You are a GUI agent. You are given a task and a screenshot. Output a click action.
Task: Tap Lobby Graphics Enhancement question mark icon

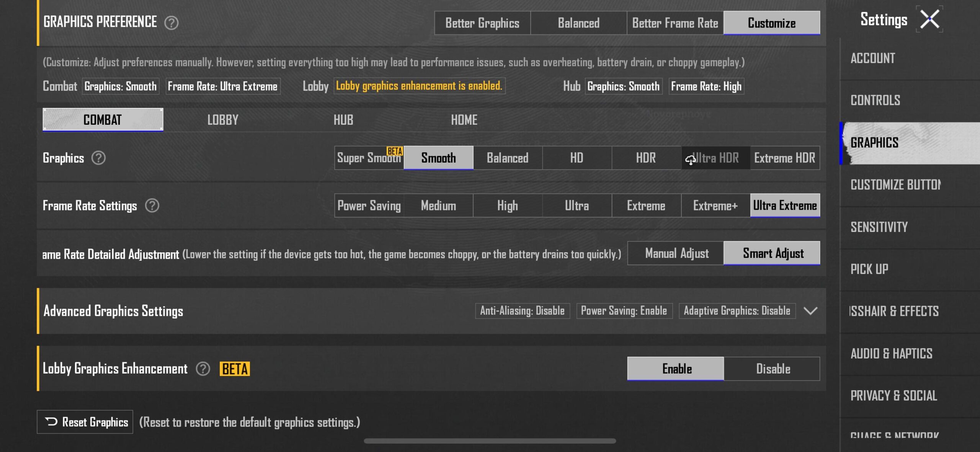[x=203, y=369]
